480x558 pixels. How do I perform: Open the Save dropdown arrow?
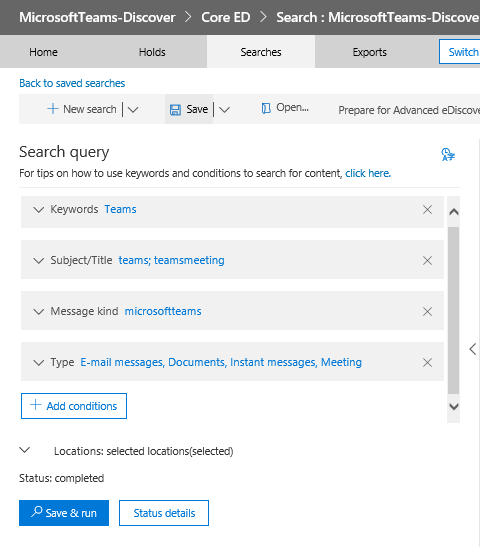pyautogui.click(x=225, y=110)
